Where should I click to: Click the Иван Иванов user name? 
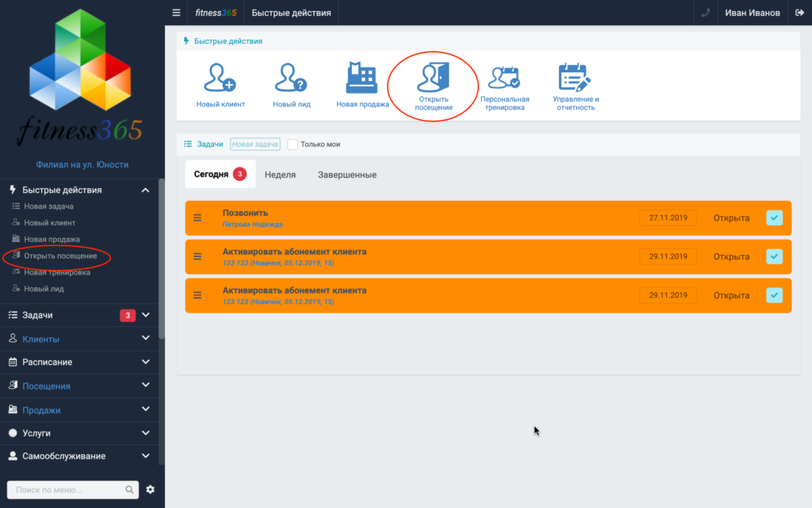tap(753, 13)
